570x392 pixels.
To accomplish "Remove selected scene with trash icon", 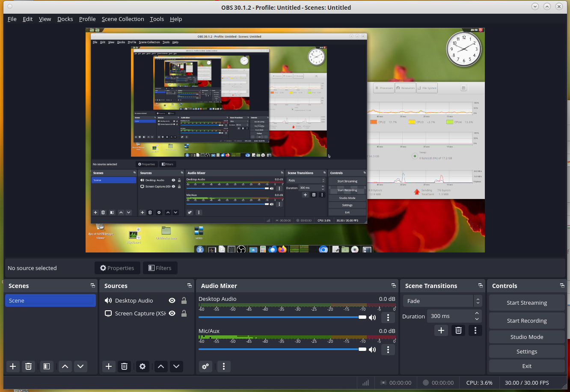I will pyautogui.click(x=28, y=366).
